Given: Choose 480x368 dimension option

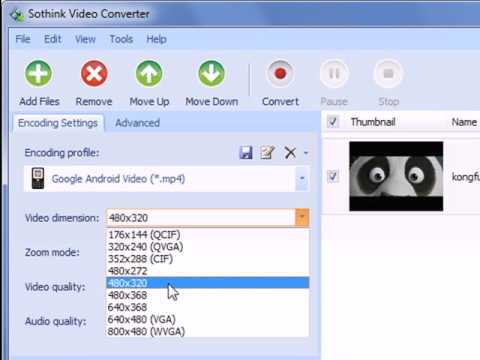Looking at the screenshot, I should [207, 295].
